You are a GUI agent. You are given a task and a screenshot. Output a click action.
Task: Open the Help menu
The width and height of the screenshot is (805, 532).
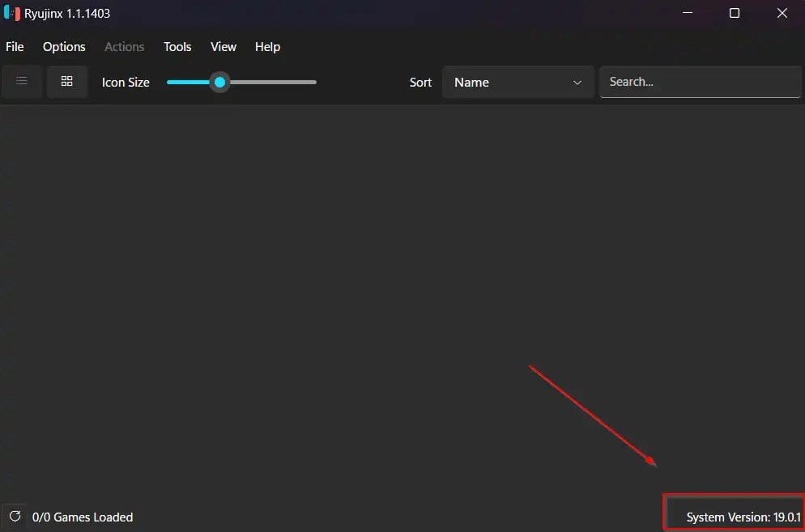pyautogui.click(x=267, y=46)
